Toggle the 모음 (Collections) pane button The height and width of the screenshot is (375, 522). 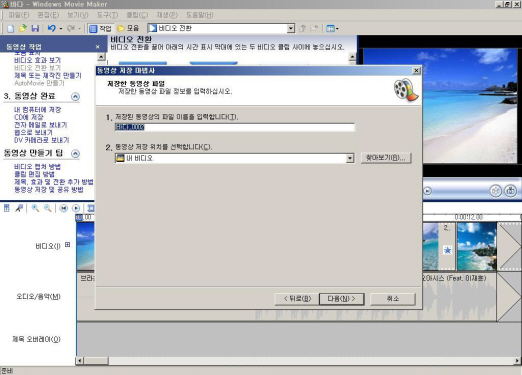click(x=128, y=29)
